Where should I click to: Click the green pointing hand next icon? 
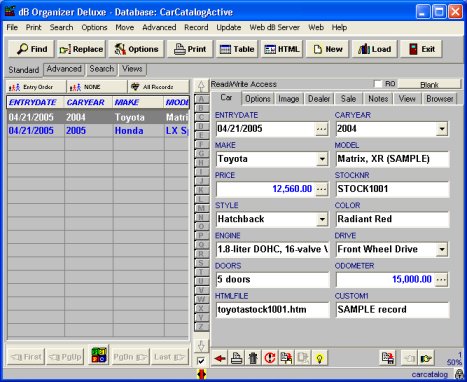coord(426,359)
